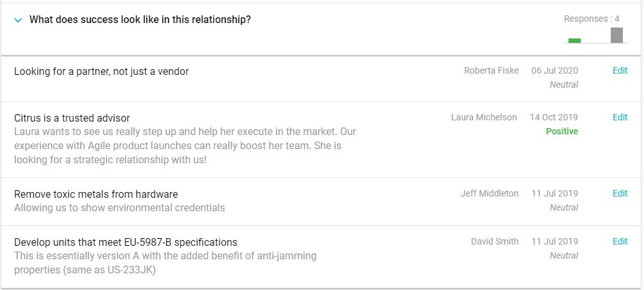Click the Positive sentiment label
The height and width of the screenshot is (290, 644).
point(562,131)
